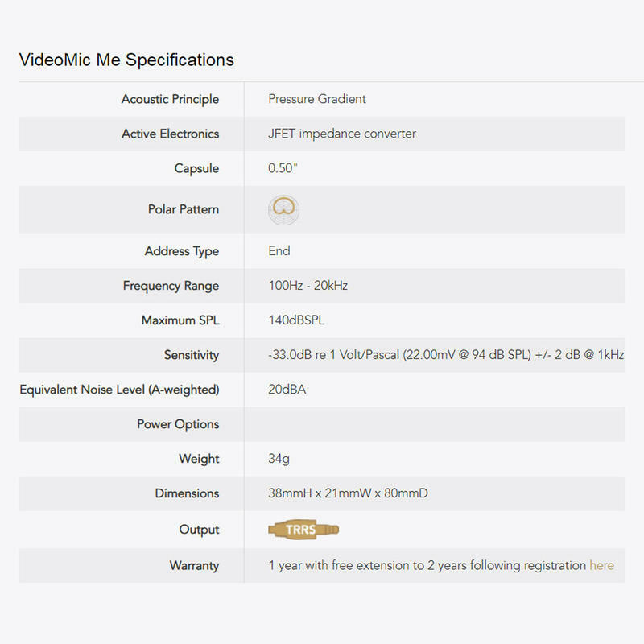Click the 140dBSPL value
The width and height of the screenshot is (644, 644).
[x=297, y=320]
